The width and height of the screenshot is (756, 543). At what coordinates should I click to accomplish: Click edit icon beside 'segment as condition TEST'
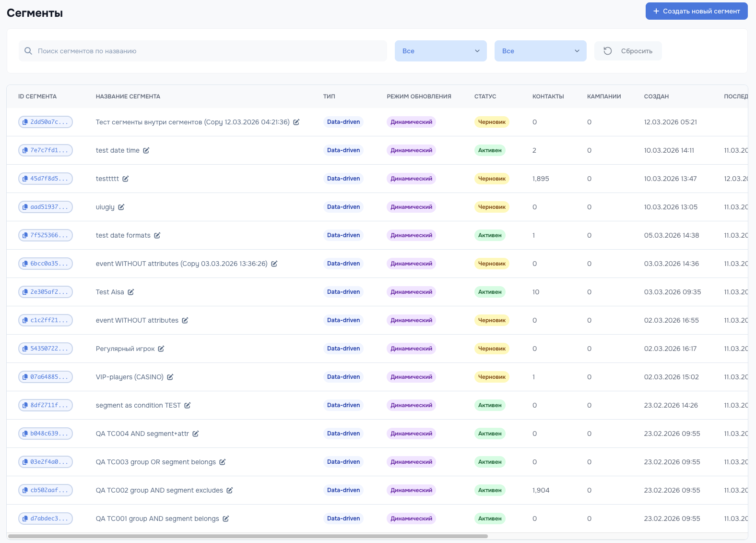188,405
